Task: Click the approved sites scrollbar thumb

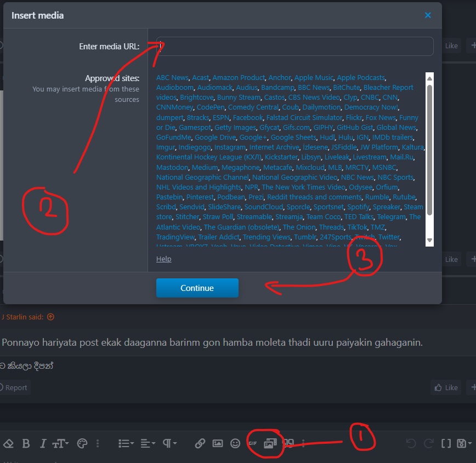Action: click(x=429, y=150)
